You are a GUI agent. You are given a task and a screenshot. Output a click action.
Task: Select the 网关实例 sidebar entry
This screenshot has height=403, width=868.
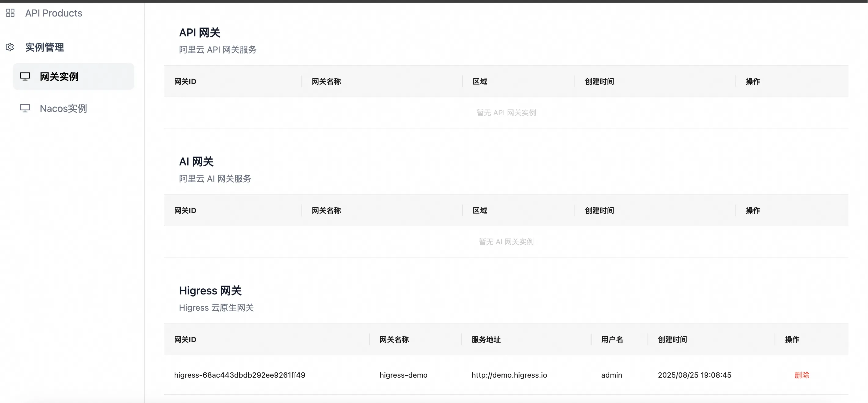[59, 76]
